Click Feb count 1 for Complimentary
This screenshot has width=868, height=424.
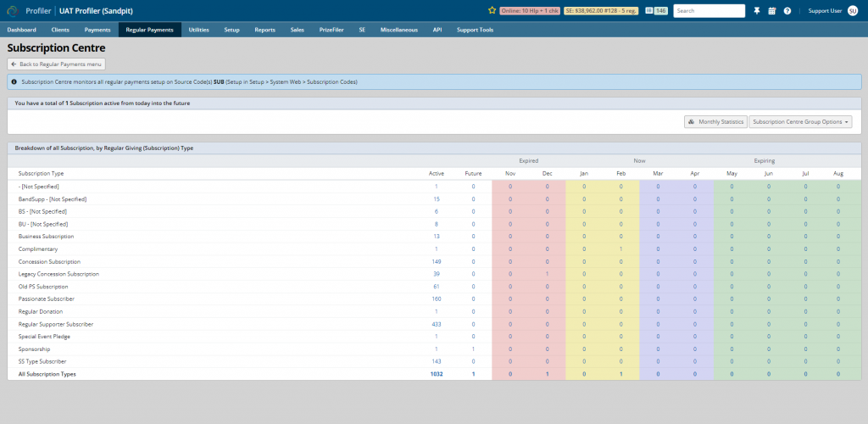pyautogui.click(x=621, y=249)
